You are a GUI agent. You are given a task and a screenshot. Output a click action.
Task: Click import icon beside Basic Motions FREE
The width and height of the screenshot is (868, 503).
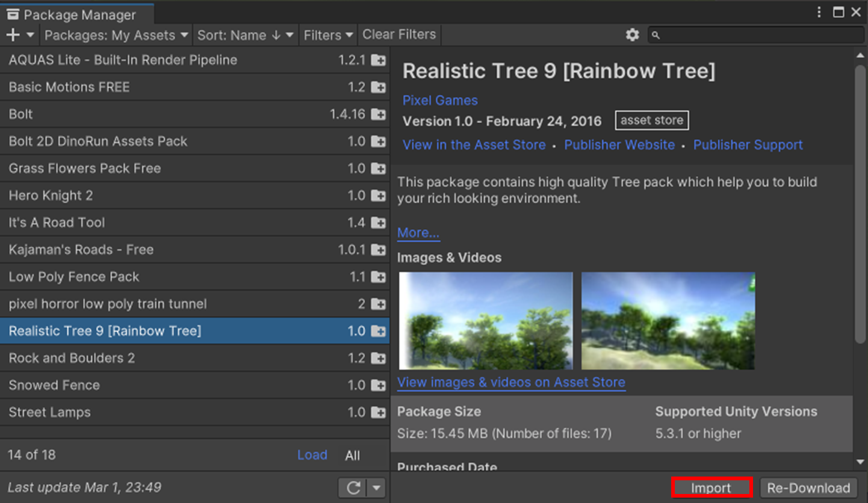378,87
